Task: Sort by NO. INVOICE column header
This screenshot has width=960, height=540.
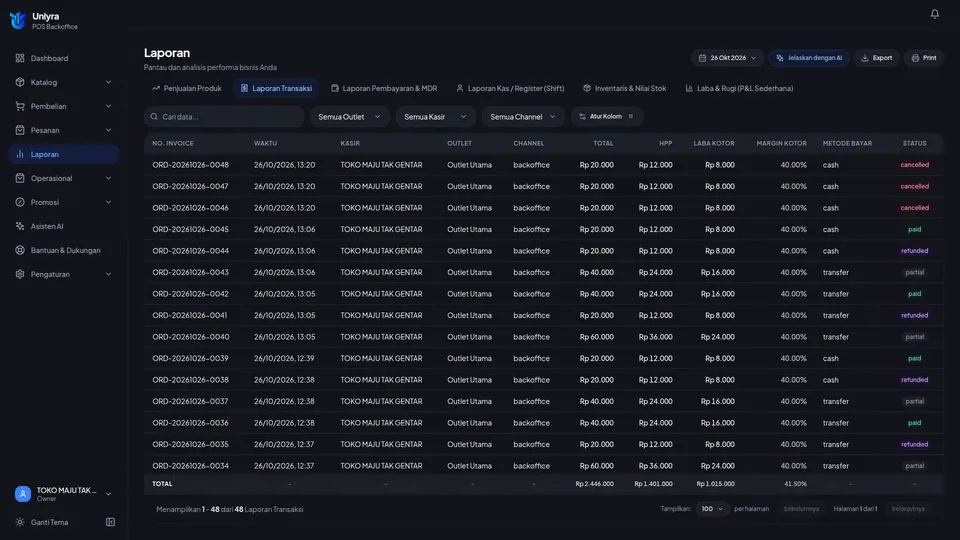Action: [173, 143]
